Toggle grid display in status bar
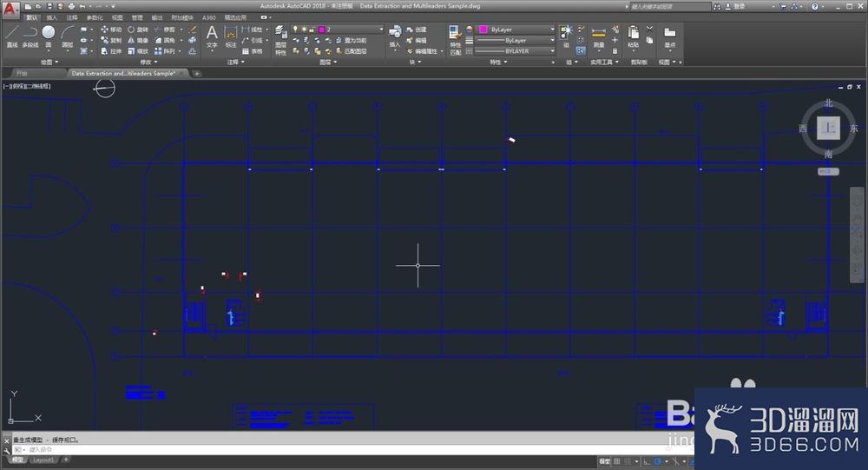Screen dimensions: 868x470 (617, 461)
